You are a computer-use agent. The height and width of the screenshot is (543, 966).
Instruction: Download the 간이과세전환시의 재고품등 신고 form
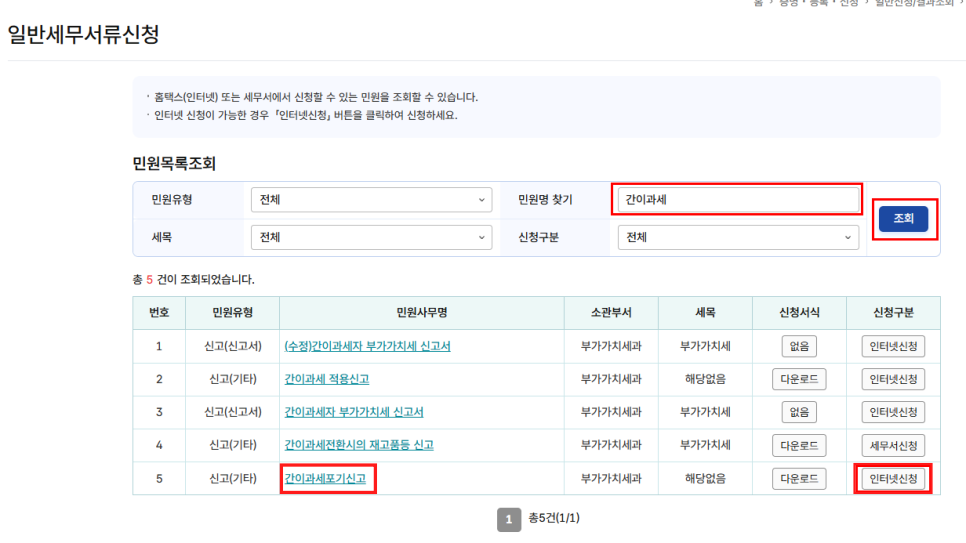[799, 445]
